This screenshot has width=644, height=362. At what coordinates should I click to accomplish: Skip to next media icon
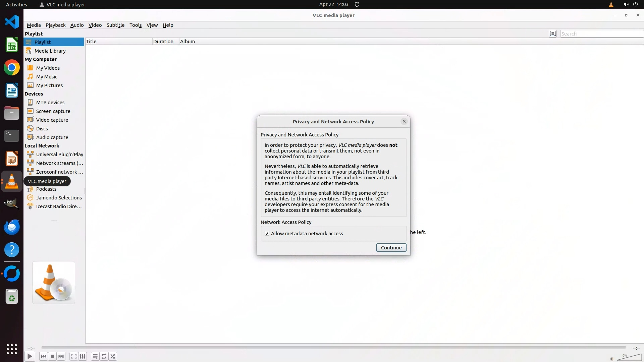pyautogui.click(x=61, y=356)
